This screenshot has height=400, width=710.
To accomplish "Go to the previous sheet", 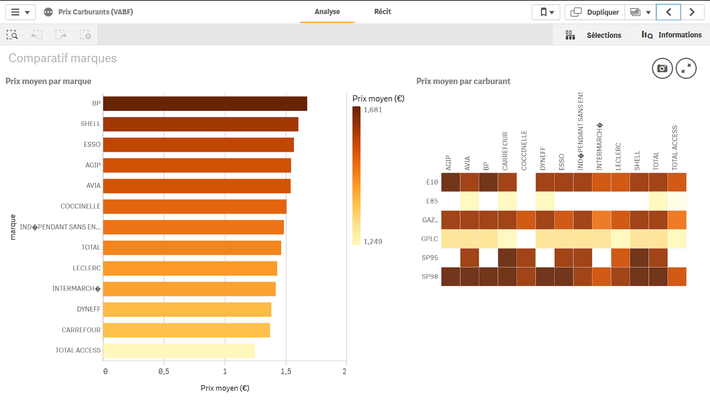I will (x=668, y=12).
